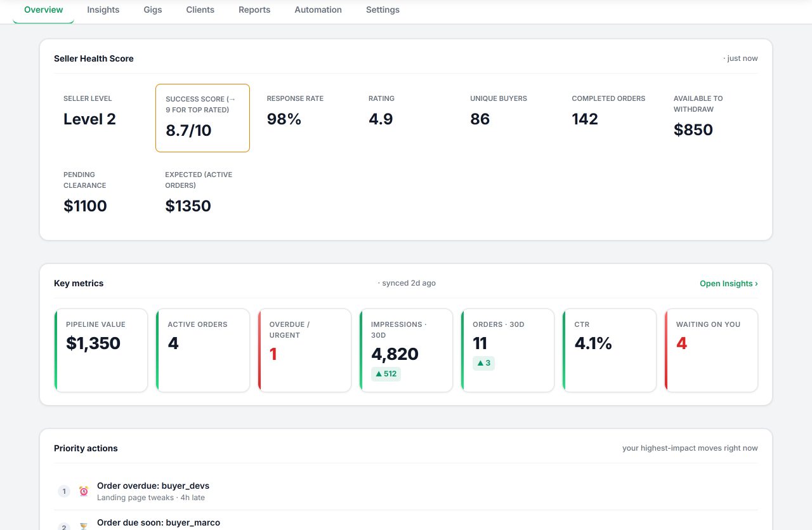Open the Impressions 30D metric card
This screenshot has width=812, height=530.
tap(406, 350)
